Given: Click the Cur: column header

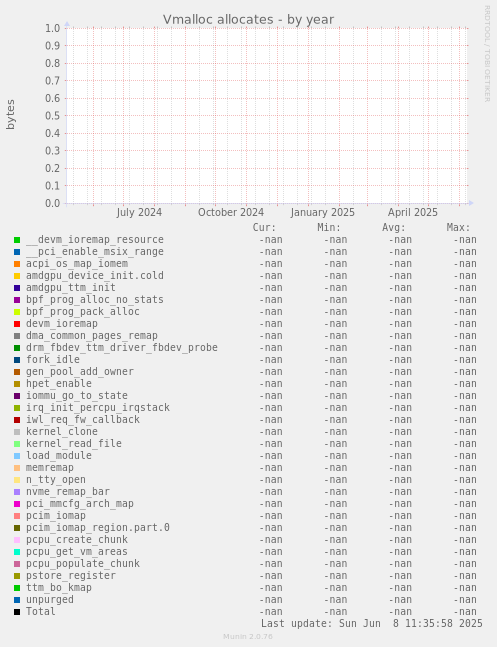Looking at the screenshot, I should tap(264, 227).
